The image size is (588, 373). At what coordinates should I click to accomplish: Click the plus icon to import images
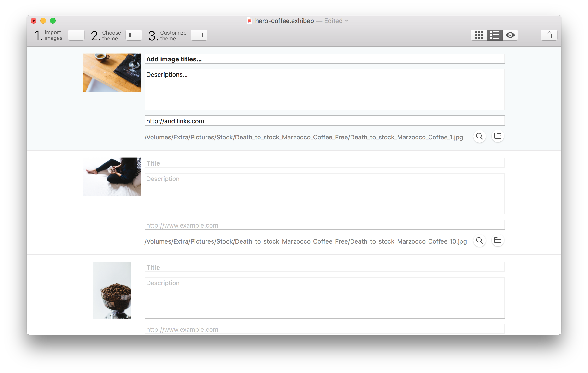(x=76, y=35)
